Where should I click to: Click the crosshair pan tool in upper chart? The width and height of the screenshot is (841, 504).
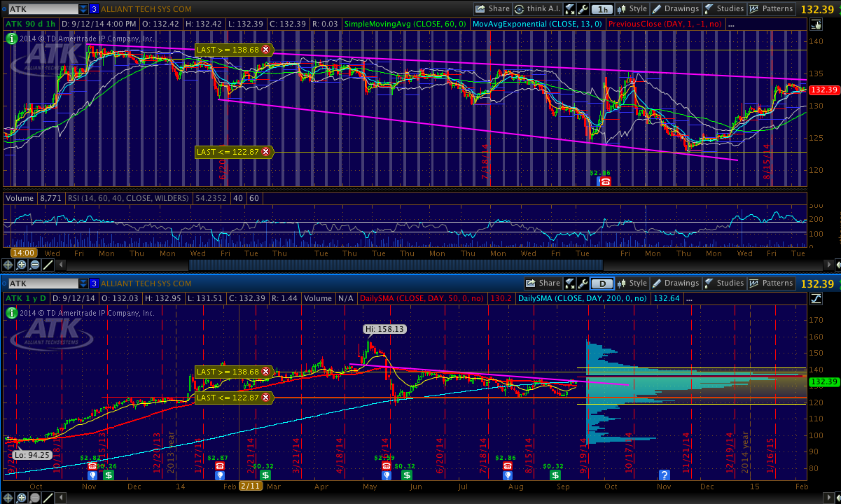(x=8, y=265)
